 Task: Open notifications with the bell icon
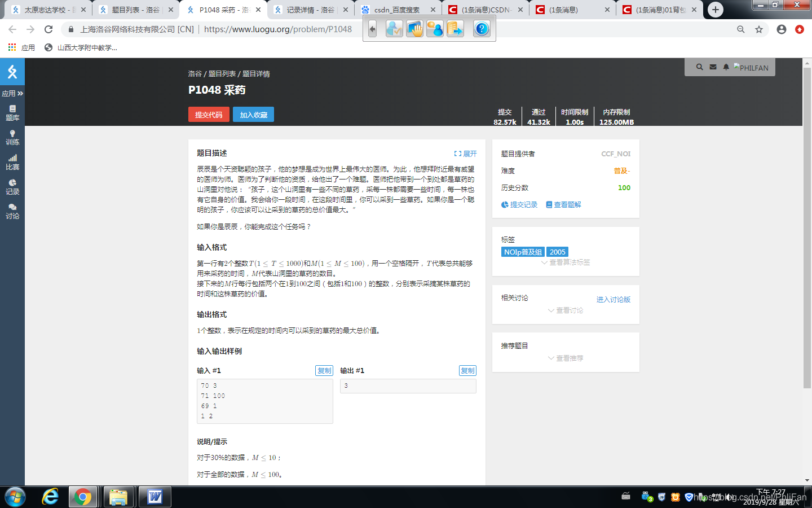726,67
